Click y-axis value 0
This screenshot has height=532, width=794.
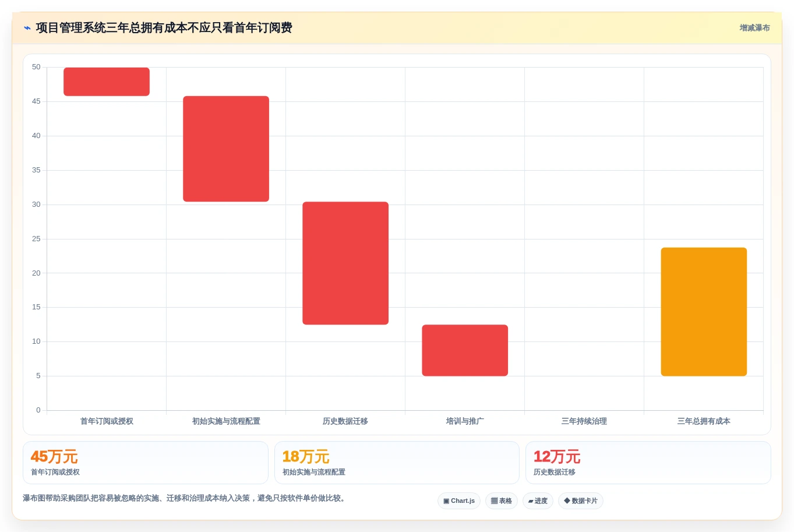click(38, 410)
